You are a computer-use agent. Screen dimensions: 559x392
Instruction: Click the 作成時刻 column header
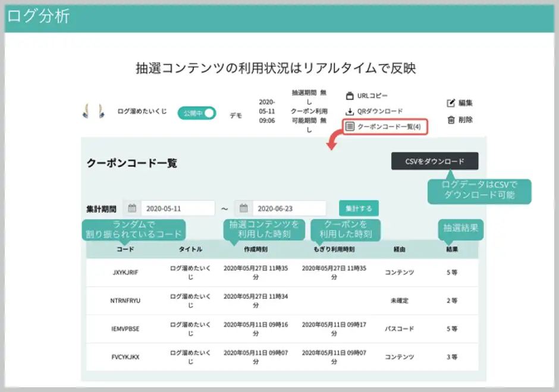[256, 249]
